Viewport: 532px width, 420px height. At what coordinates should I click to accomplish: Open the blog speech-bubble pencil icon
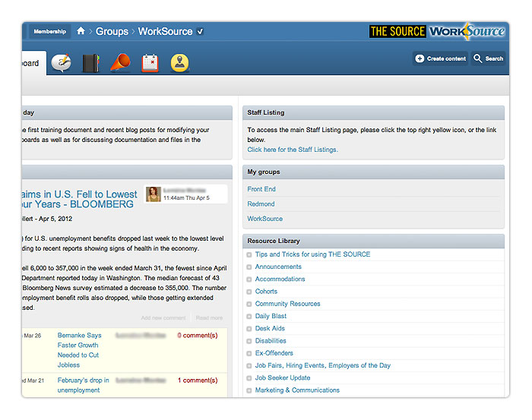[x=62, y=63]
